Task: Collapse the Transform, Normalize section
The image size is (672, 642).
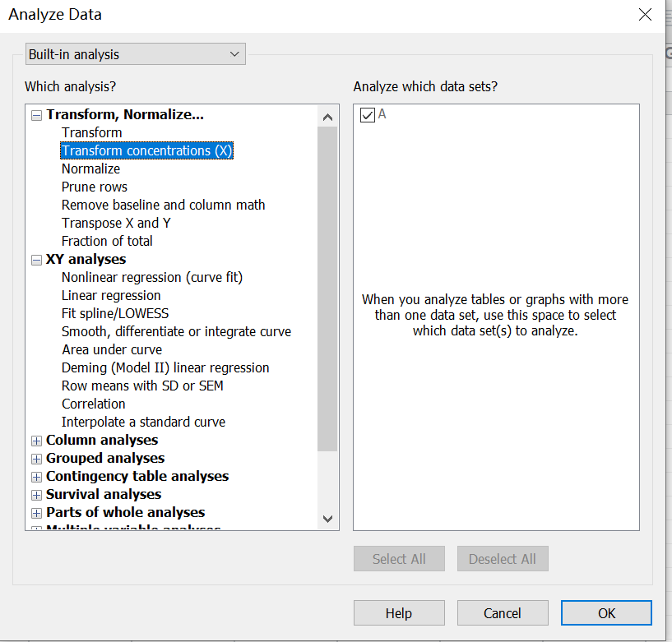Action: point(36,115)
